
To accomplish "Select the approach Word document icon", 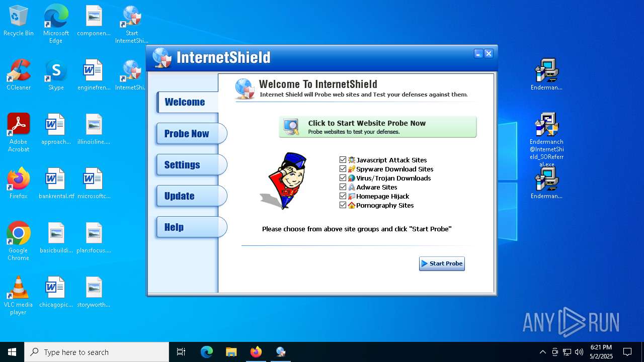I will click(x=56, y=129).
